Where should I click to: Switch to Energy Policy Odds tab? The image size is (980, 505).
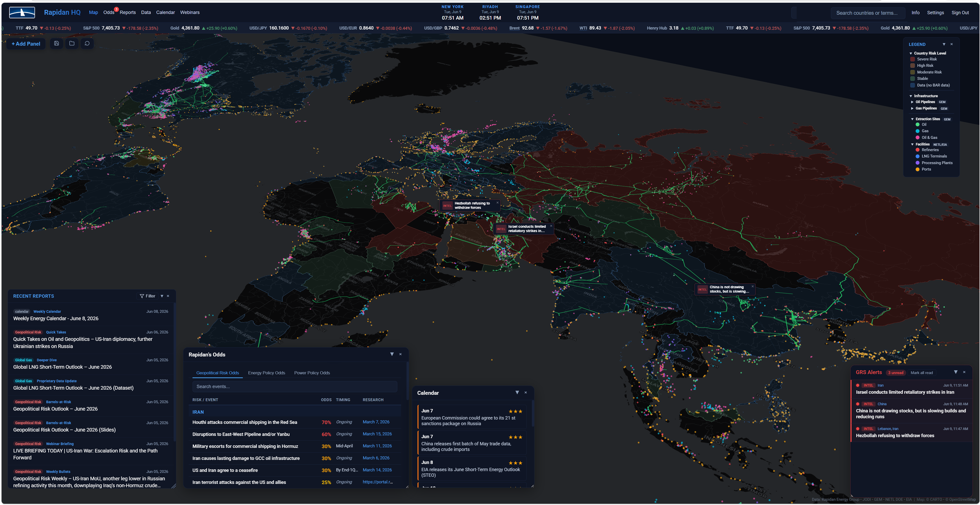pos(267,373)
